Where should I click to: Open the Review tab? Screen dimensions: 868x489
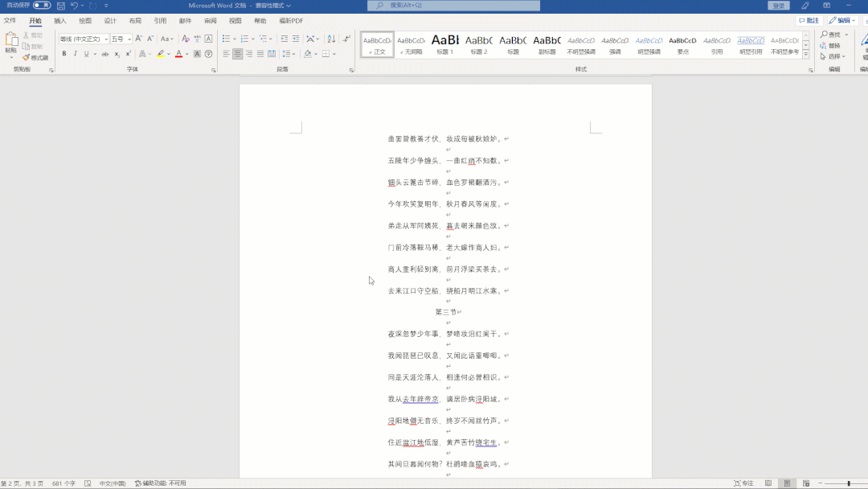tap(211, 21)
